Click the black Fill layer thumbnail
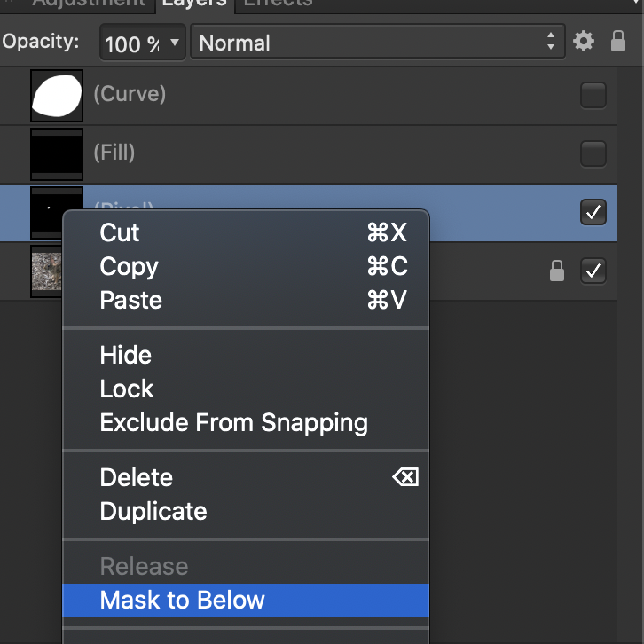 click(57, 154)
